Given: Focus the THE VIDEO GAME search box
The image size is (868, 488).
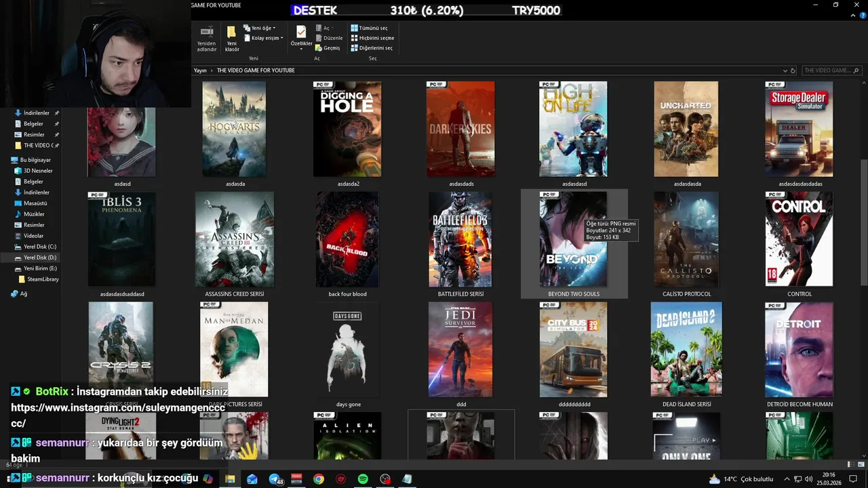Looking at the screenshot, I should pos(831,70).
